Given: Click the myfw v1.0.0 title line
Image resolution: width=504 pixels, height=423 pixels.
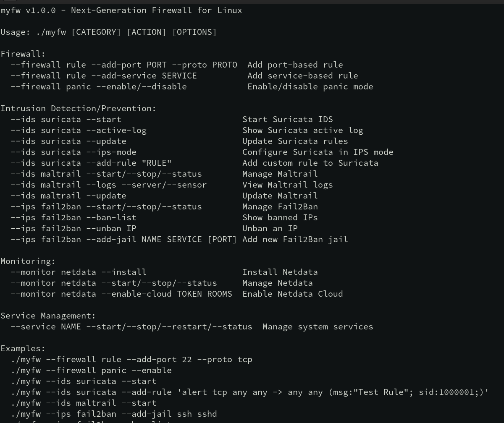Looking at the screenshot, I should pyautogui.click(x=121, y=10).
